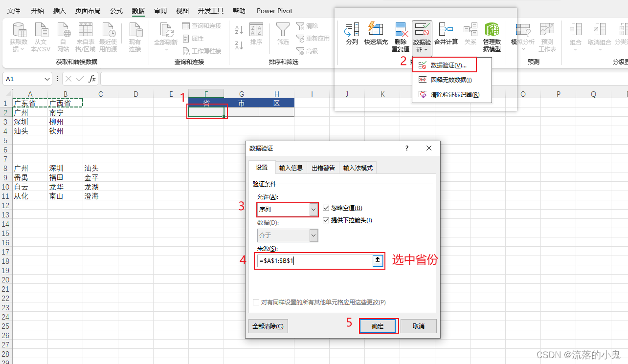The width and height of the screenshot is (628, 364).
Task: Click the cell containing 澄海
Action: coord(100,196)
